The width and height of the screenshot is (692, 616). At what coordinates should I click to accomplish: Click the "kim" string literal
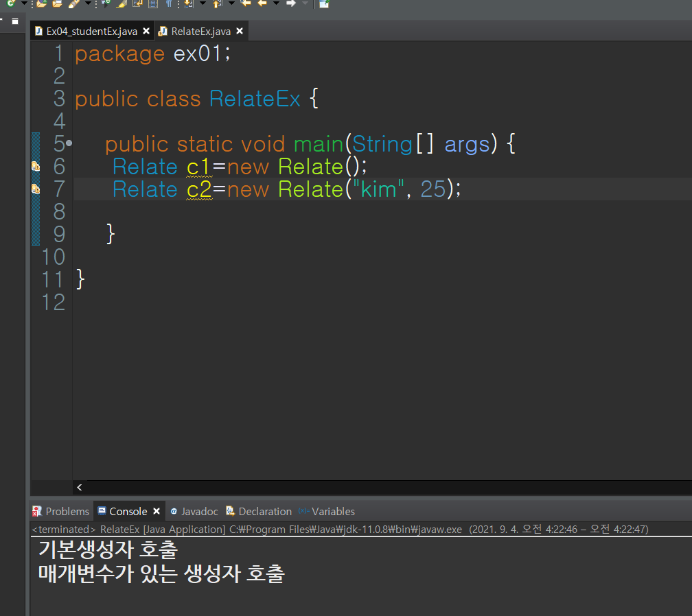click(379, 189)
